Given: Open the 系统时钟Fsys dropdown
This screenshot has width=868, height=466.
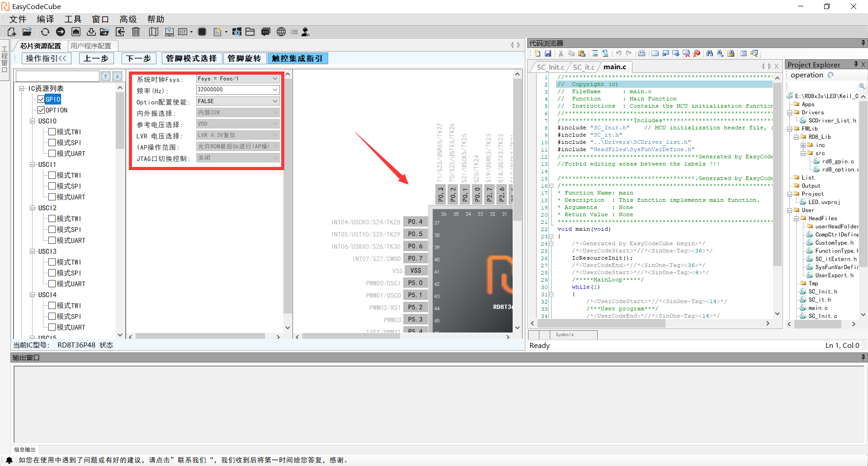Looking at the screenshot, I should pos(238,79).
